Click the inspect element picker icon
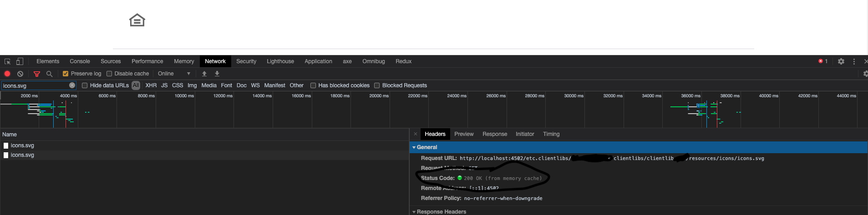The height and width of the screenshot is (215, 868). [7, 61]
